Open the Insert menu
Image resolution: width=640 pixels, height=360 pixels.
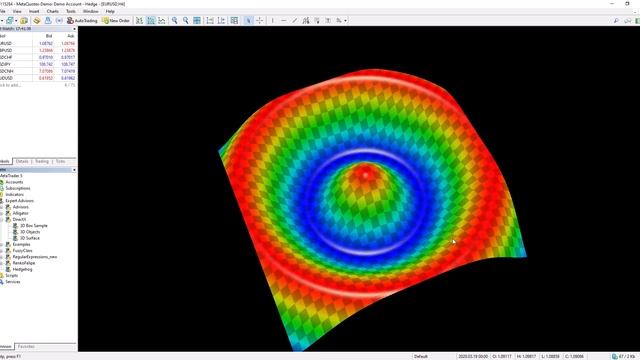34,11
